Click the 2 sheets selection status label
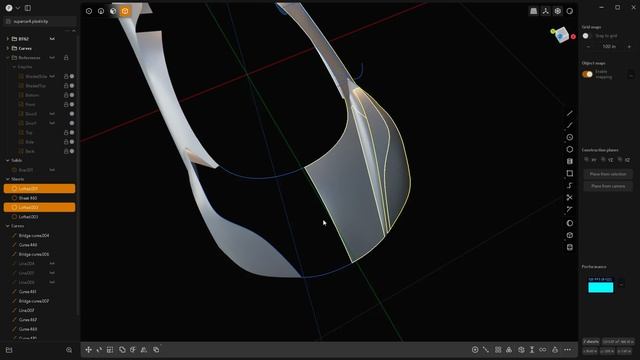The image size is (640, 360). coord(591,342)
